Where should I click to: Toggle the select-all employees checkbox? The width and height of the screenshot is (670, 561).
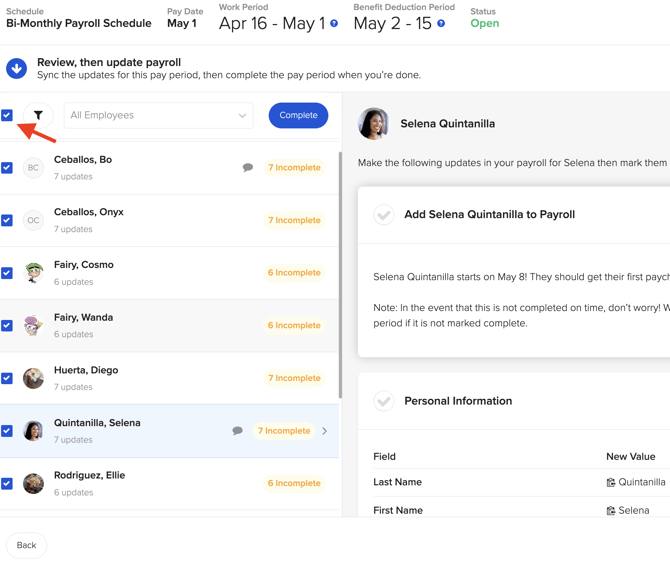[x=7, y=115]
